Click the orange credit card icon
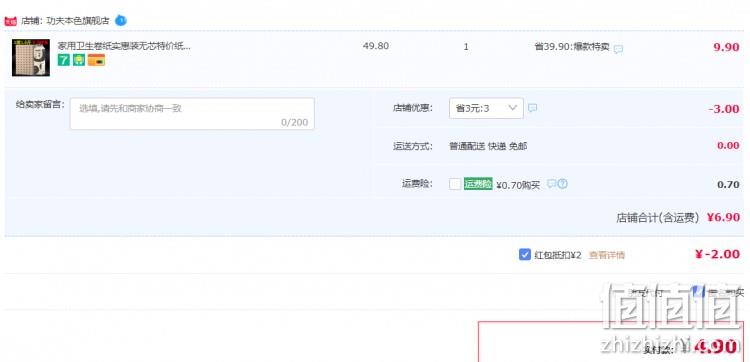 click(x=96, y=60)
